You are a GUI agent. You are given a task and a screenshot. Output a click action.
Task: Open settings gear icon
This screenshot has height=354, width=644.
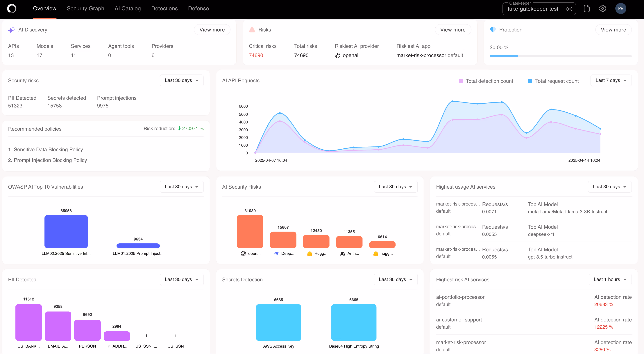602,8
